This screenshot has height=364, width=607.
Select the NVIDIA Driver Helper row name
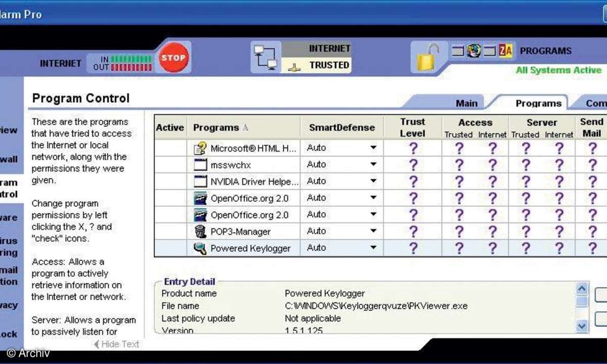point(254,181)
